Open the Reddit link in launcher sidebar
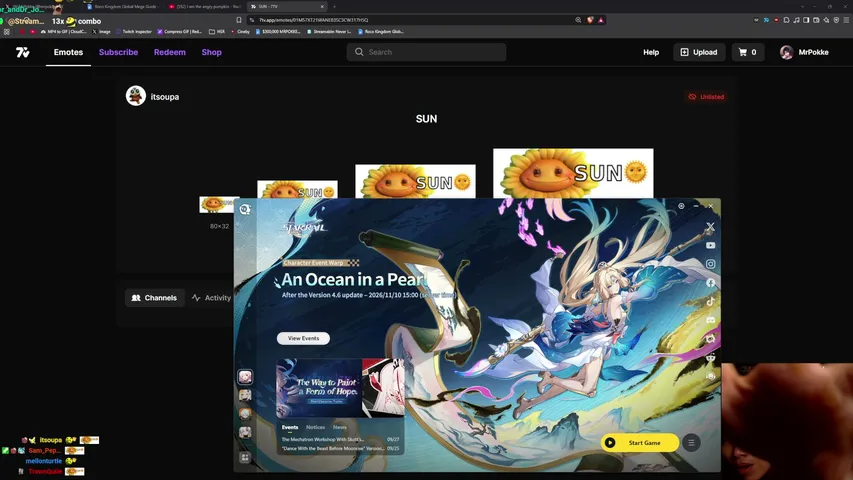Viewport: 853px width, 480px height. click(710, 358)
